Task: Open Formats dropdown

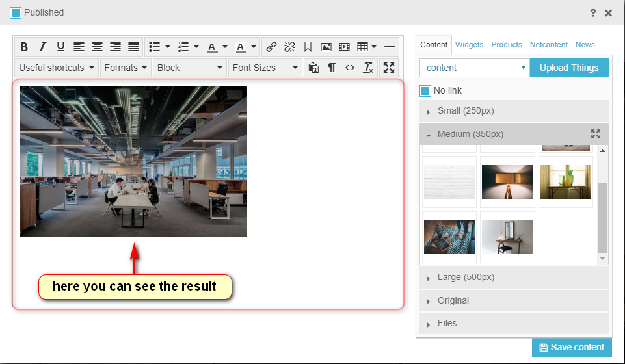Action: tap(126, 68)
